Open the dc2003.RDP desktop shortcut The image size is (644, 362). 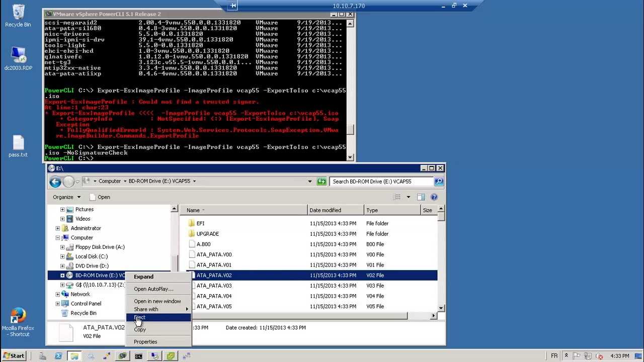pos(18,58)
